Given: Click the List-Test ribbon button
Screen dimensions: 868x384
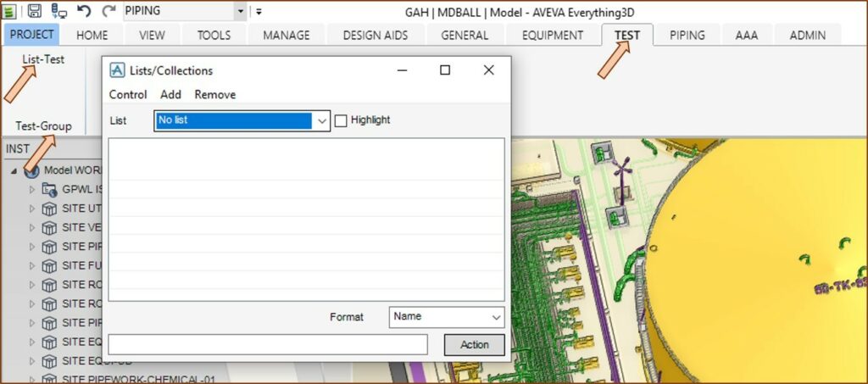Looking at the screenshot, I should [43, 59].
